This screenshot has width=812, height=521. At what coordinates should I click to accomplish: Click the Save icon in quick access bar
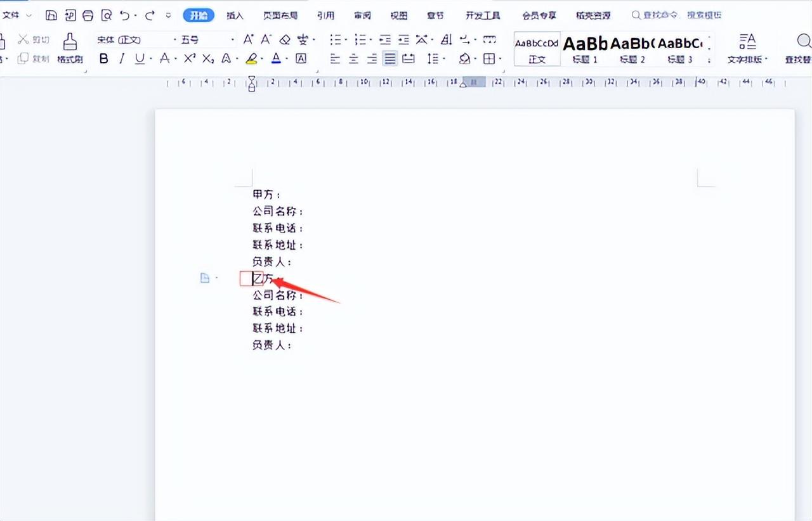click(x=52, y=15)
